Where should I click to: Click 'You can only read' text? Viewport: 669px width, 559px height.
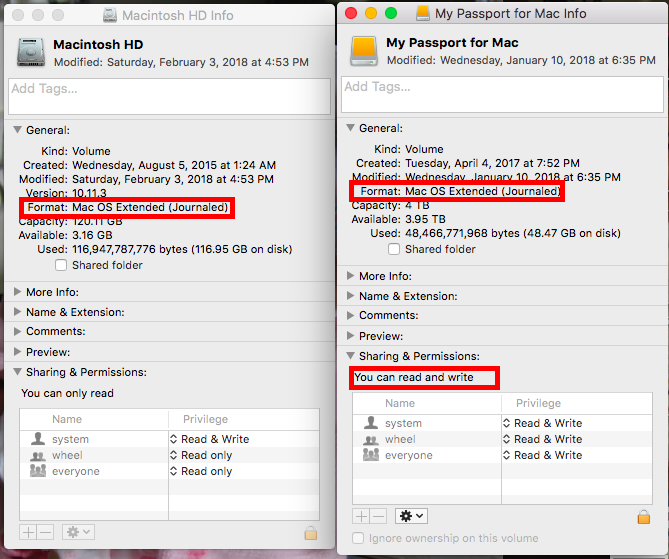pos(67,393)
